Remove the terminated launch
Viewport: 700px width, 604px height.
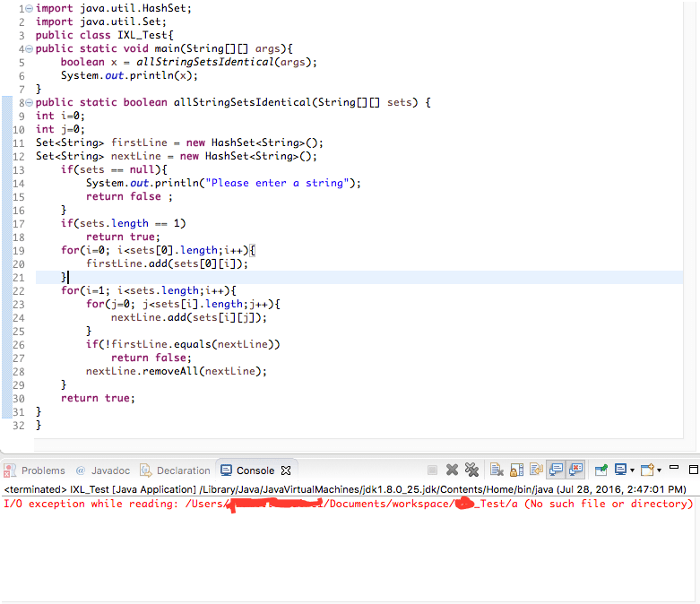point(452,470)
